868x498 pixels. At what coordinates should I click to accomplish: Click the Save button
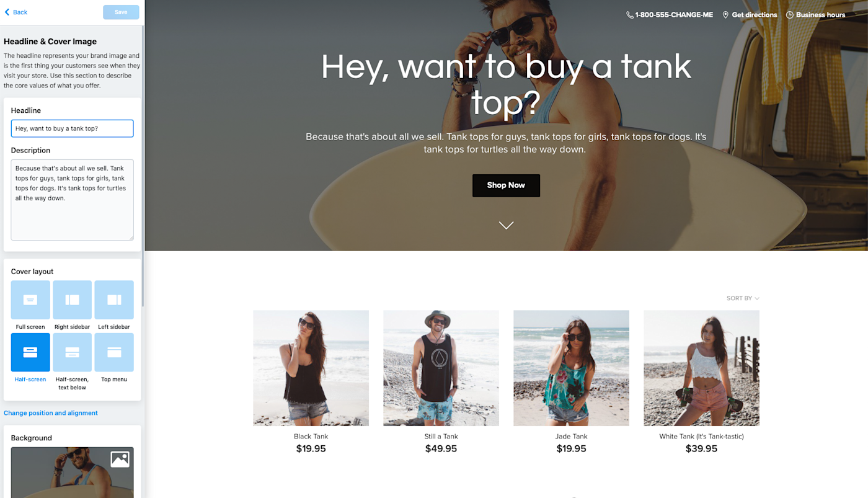coord(121,12)
